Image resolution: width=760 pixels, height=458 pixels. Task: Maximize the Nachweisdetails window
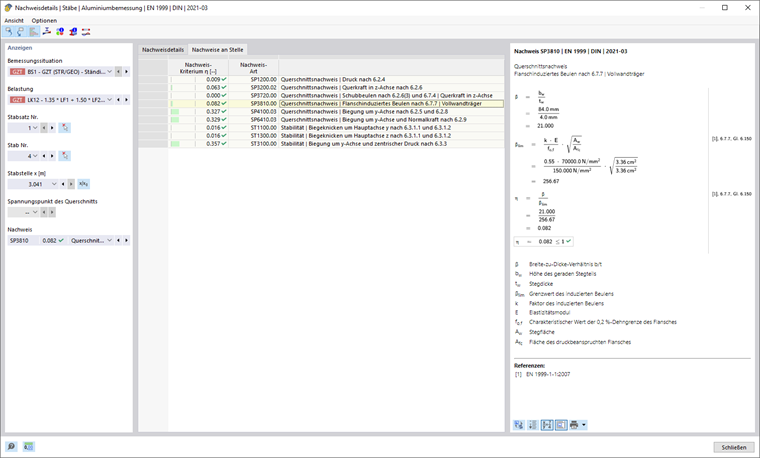[x=725, y=8]
